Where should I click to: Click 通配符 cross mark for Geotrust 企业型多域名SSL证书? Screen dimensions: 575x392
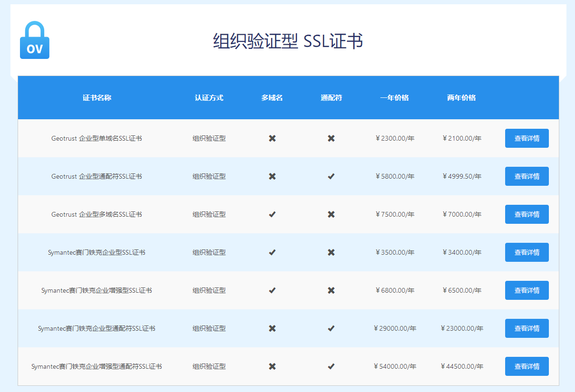[331, 214]
